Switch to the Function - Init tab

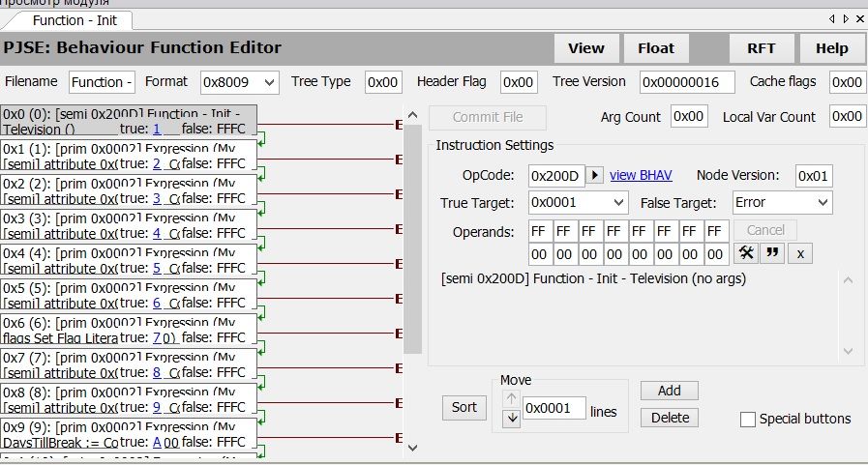click(x=75, y=20)
